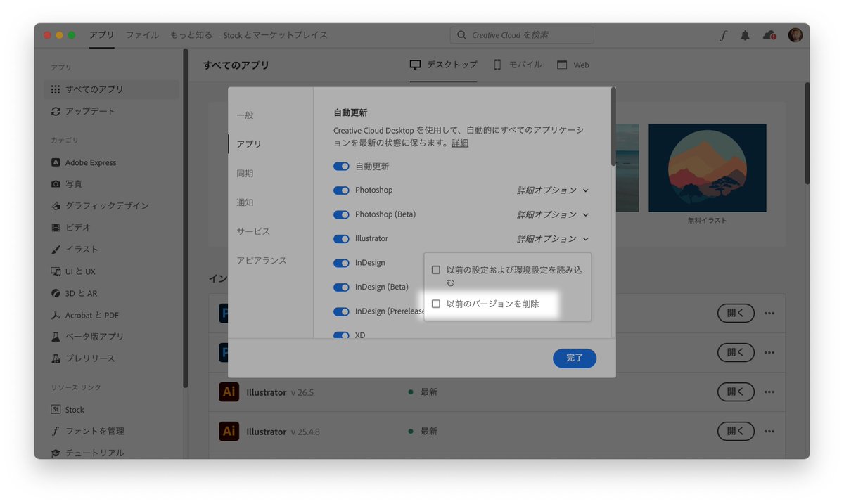Collapse 詳細オプション for Illustrator
This screenshot has height=504, width=844.
553,239
